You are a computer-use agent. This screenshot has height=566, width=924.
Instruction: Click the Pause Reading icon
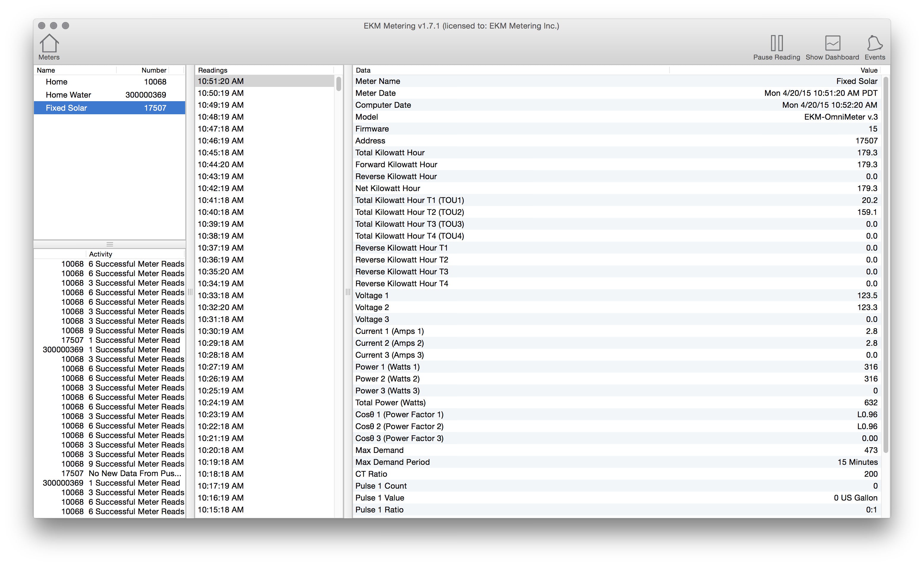click(x=776, y=43)
